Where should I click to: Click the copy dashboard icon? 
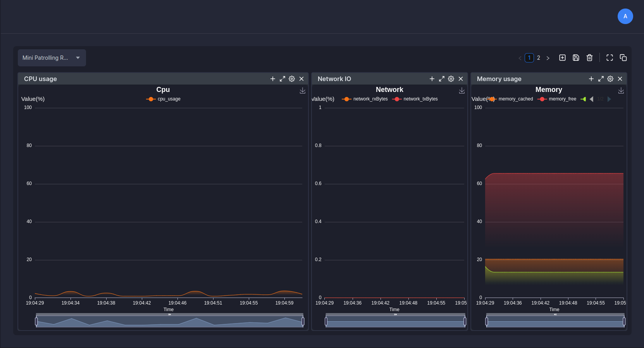click(623, 58)
